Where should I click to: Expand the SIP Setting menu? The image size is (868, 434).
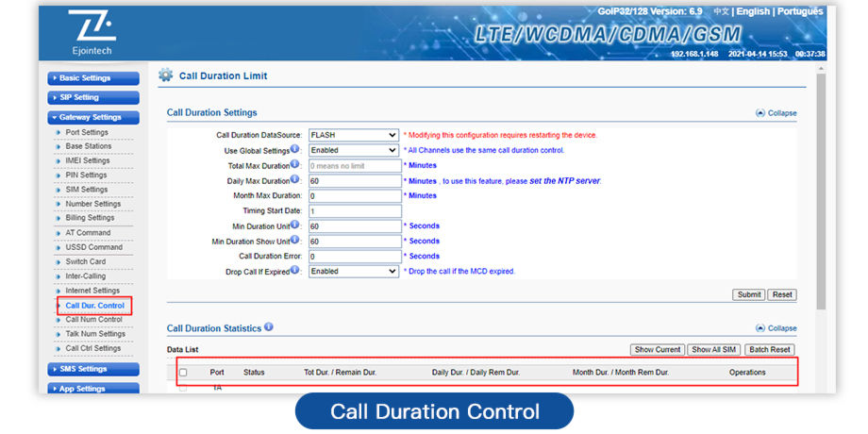pos(92,97)
